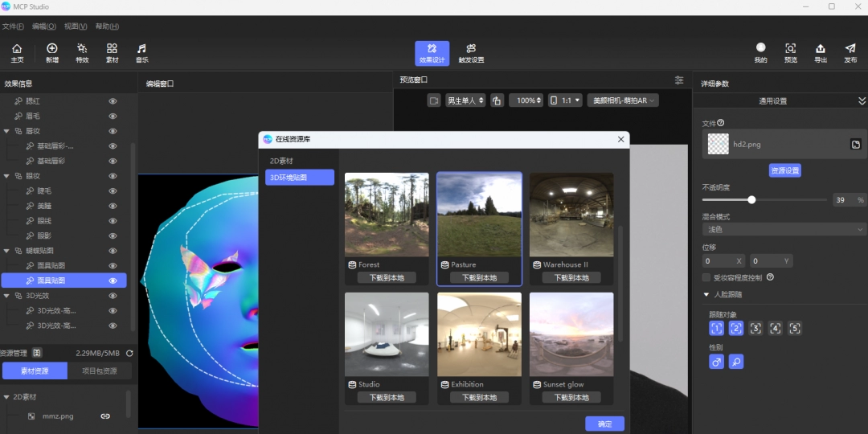Click the 不透明度 opacity slider handle
868x434 pixels.
[751, 200]
